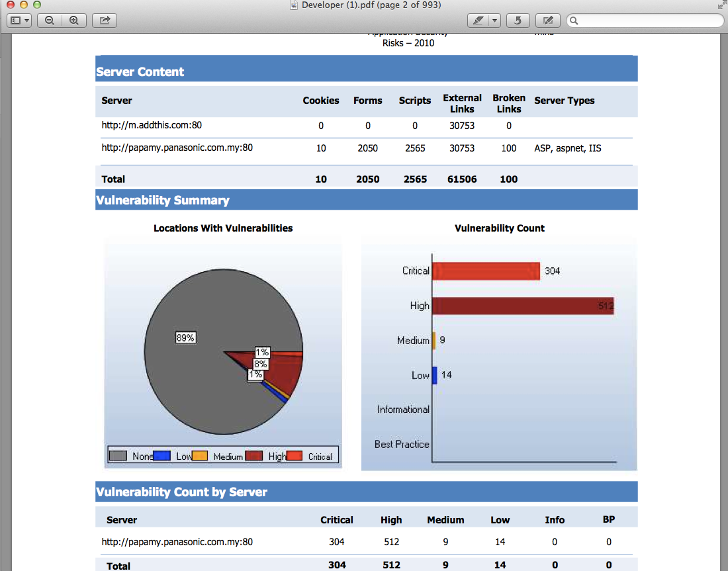Click the Vulnerability Summary section header

pos(163,200)
